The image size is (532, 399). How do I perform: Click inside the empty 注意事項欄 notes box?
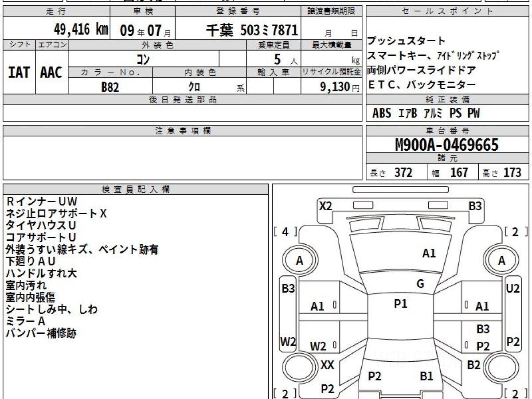coord(183,157)
